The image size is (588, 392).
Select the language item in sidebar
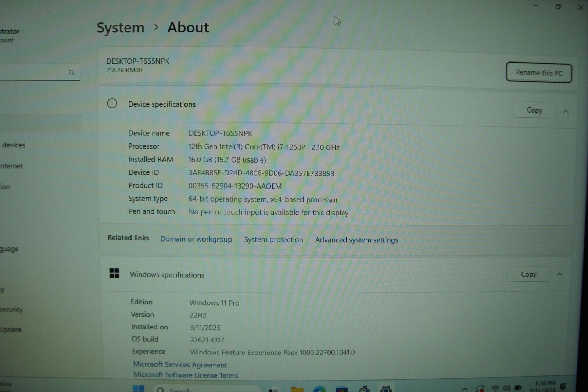click(x=9, y=249)
